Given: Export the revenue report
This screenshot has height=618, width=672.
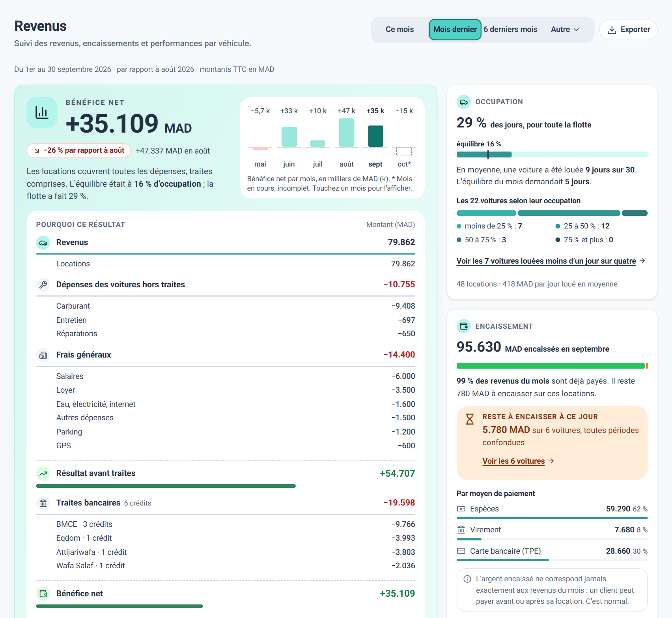Looking at the screenshot, I should [x=629, y=30].
